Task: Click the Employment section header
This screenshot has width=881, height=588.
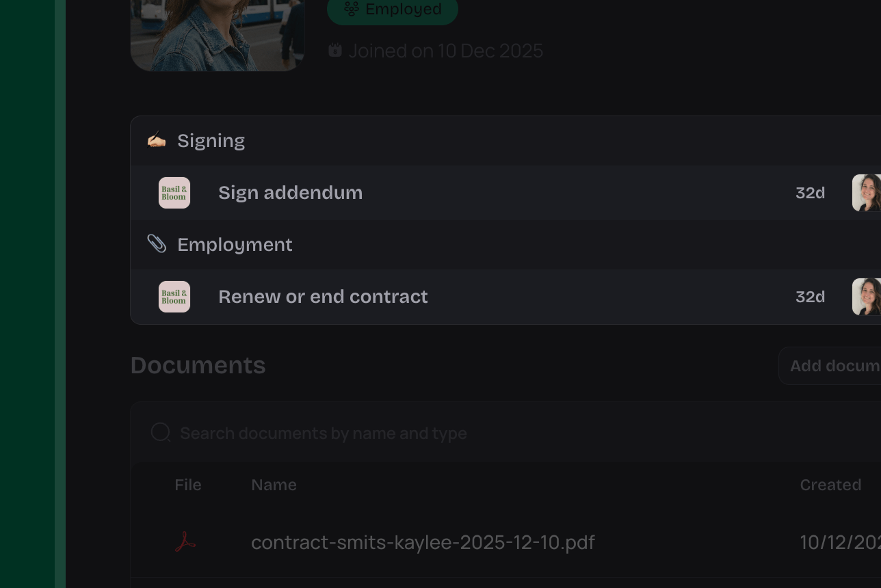Action: [x=235, y=245]
